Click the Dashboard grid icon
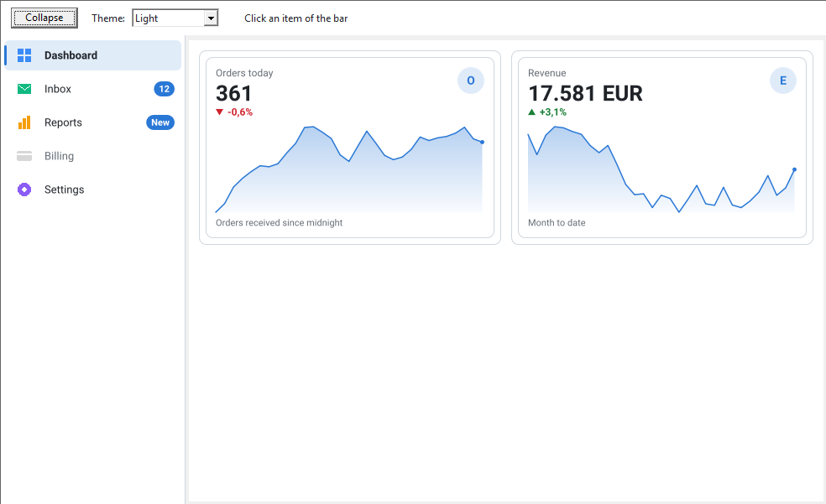 coord(24,55)
